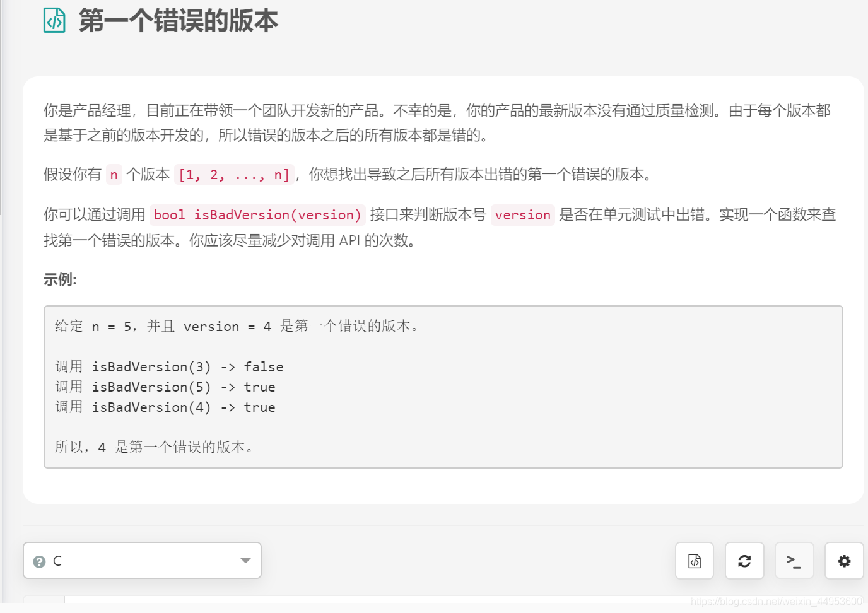This screenshot has width=868, height=613.
Task: Click the highlighted 'version' code word
Action: click(x=522, y=215)
